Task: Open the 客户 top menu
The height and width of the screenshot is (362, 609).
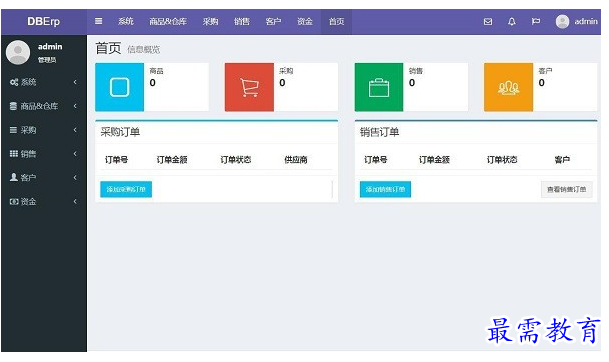Action: [x=273, y=21]
